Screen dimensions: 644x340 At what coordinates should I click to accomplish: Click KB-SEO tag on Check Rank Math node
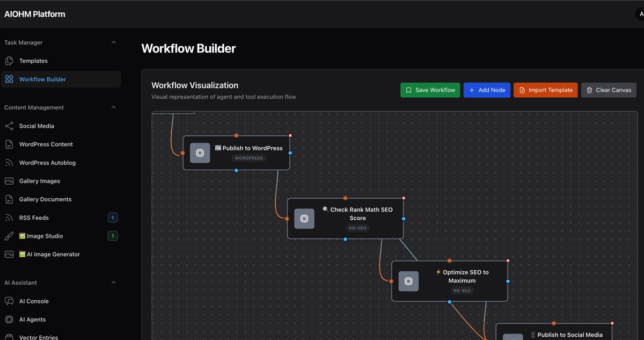tap(357, 228)
